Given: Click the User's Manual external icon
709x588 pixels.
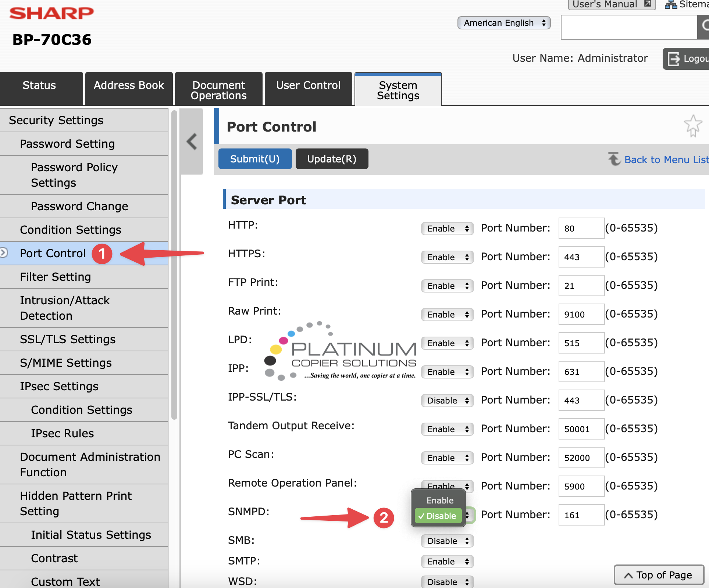Looking at the screenshot, I should (x=648, y=4).
